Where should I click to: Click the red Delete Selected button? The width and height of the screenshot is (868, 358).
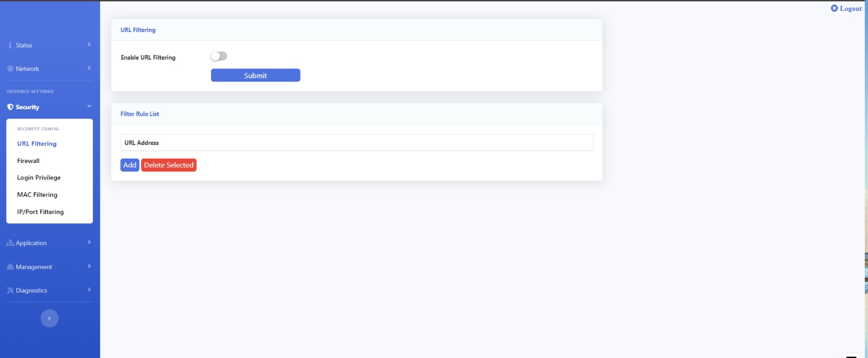[169, 165]
